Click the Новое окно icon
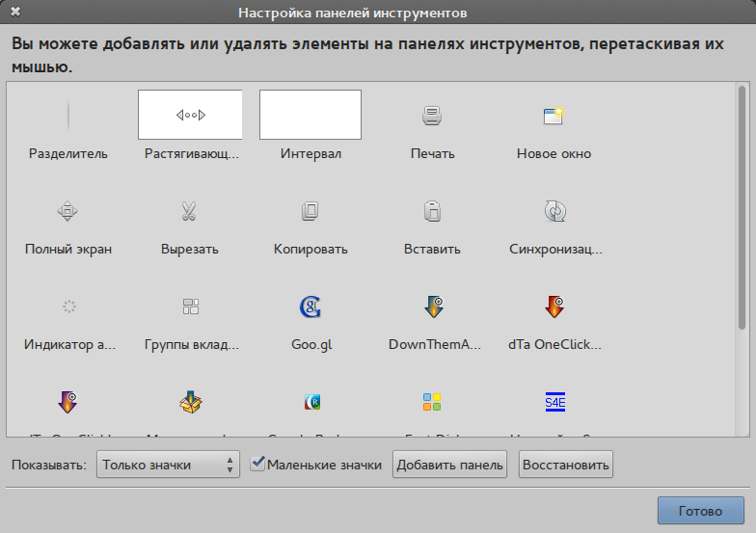756x533 pixels. click(553, 117)
